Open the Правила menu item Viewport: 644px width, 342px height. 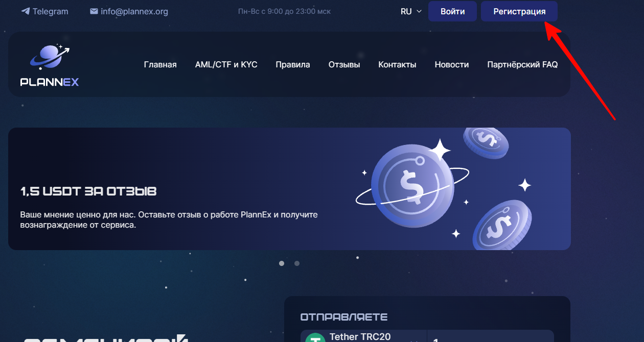point(293,64)
